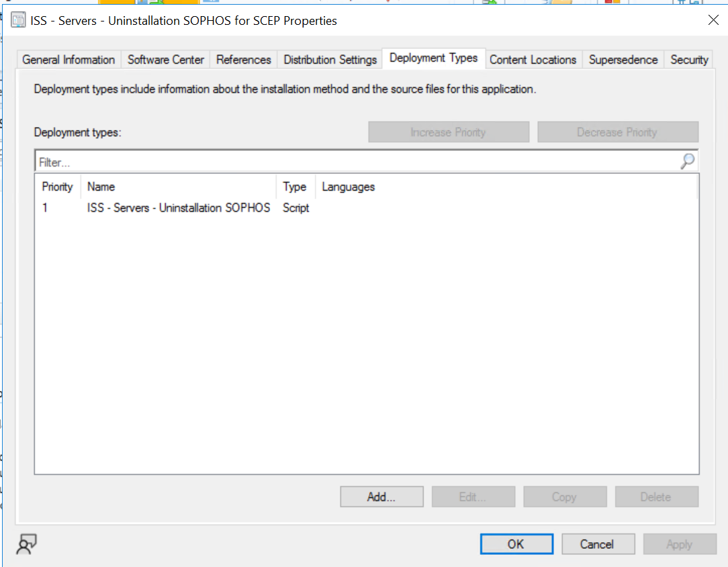728x567 pixels.
Task: Click the Copy button
Action: [565, 496]
